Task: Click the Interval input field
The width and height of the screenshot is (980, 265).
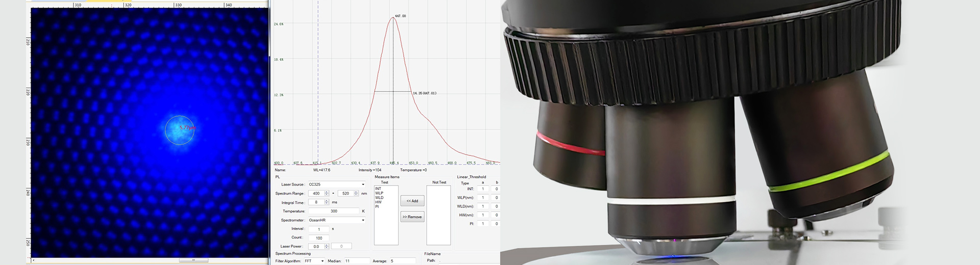Action: click(319, 229)
